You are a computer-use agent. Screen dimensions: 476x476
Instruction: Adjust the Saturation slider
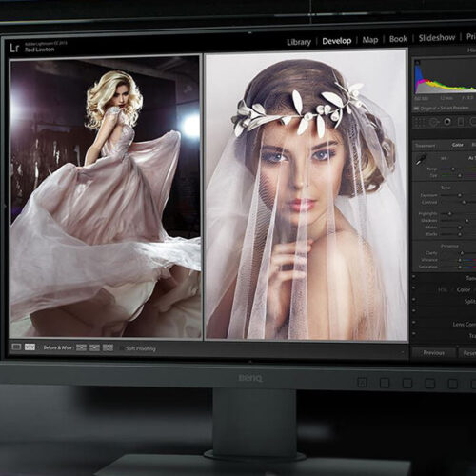(x=459, y=267)
